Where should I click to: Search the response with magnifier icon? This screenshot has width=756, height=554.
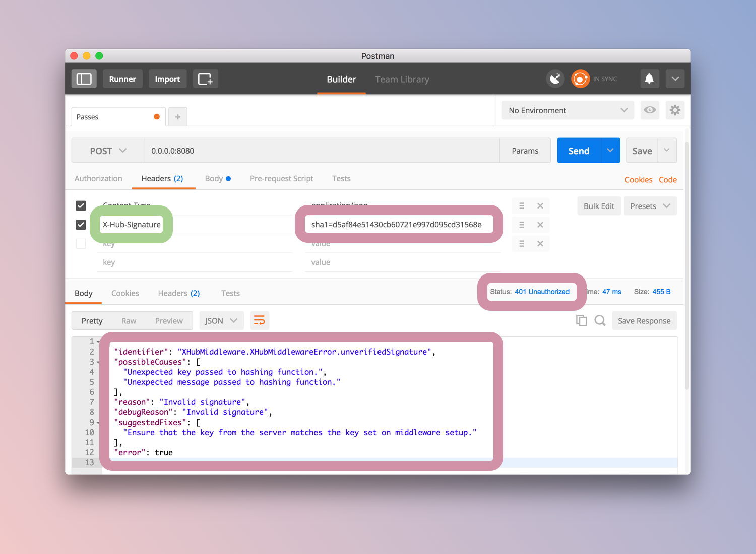tap(600, 320)
